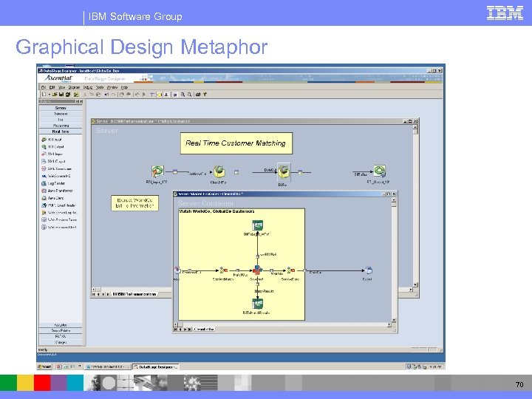The width and height of the screenshot is (532, 399).
Task: Click the Windows Start button
Action: click(x=44, y=366)
